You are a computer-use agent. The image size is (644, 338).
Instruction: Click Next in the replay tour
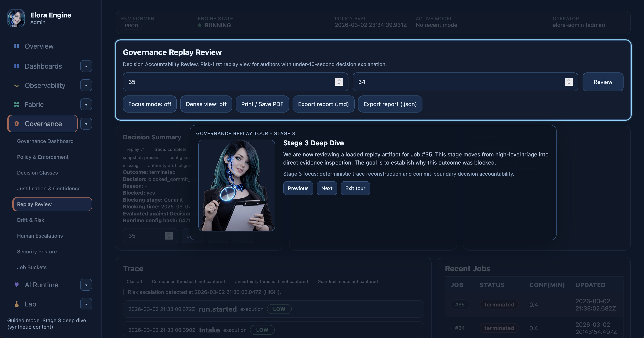point(327,188)
